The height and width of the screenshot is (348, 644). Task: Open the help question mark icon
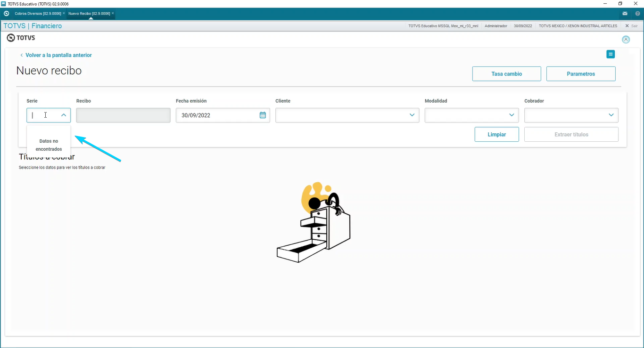click(637, 14)
